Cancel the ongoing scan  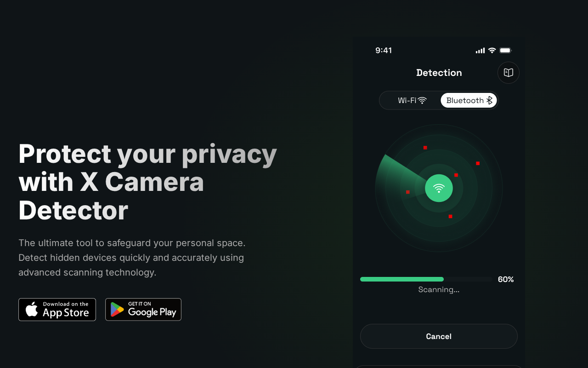(x=439, y=336)
